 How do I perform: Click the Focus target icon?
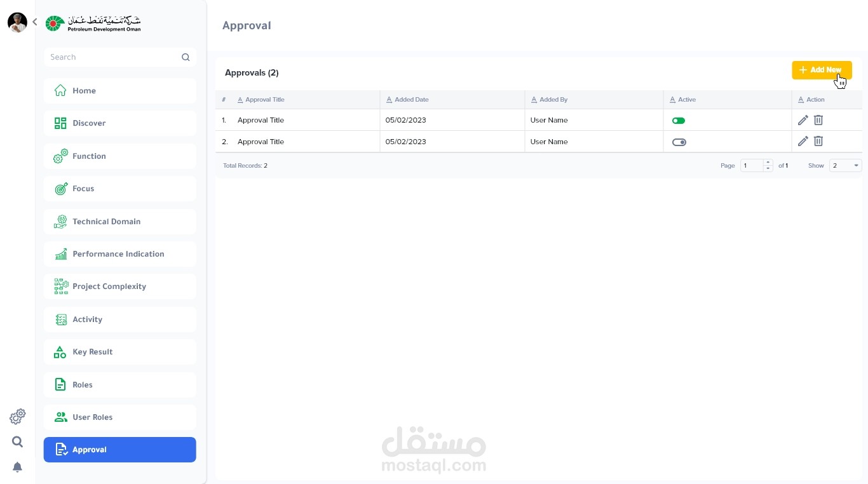(60, 189)
